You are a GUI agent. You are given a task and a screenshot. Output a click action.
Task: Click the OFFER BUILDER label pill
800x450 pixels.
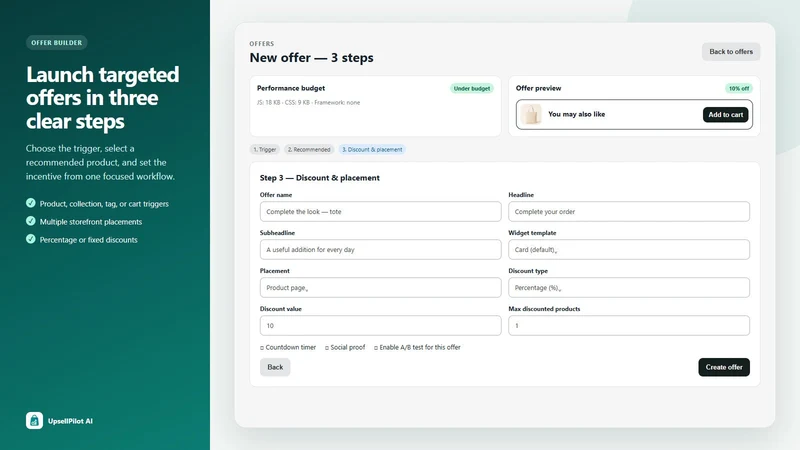tap(57, 43)
